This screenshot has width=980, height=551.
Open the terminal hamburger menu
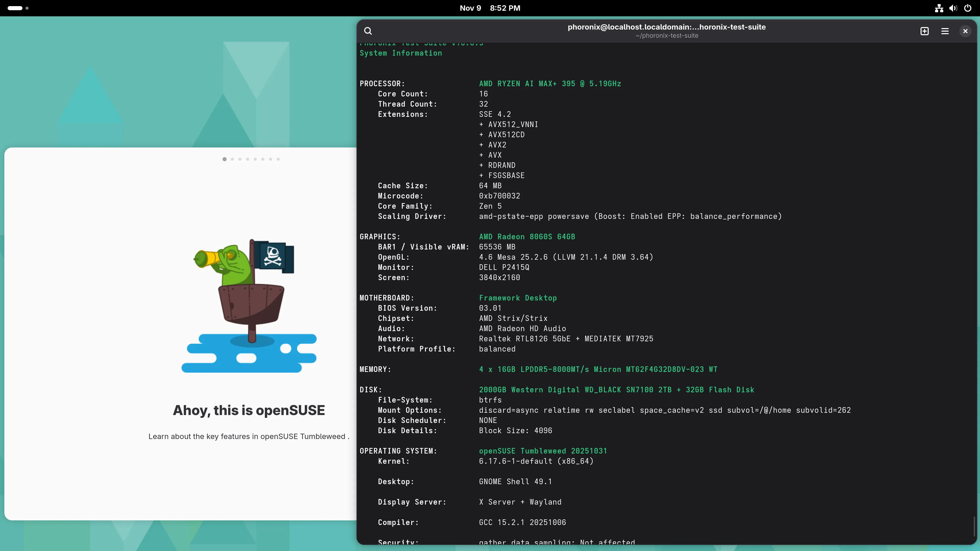(945, 31)
